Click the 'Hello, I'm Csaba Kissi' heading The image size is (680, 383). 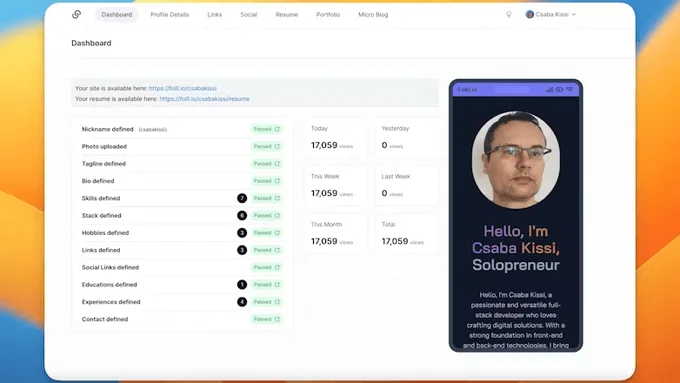[x=516, y=239]
